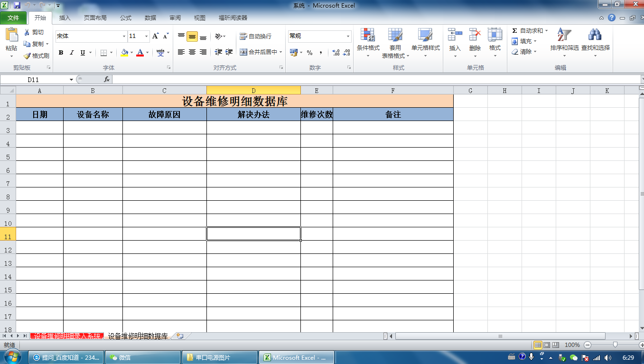
Task: Toggle bold formatting
Action: point(61,52)
